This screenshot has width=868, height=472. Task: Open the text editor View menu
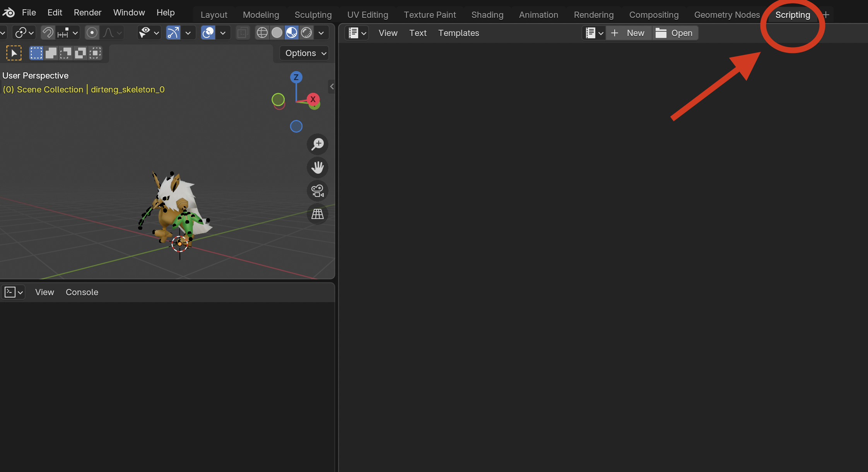point(388,33)
